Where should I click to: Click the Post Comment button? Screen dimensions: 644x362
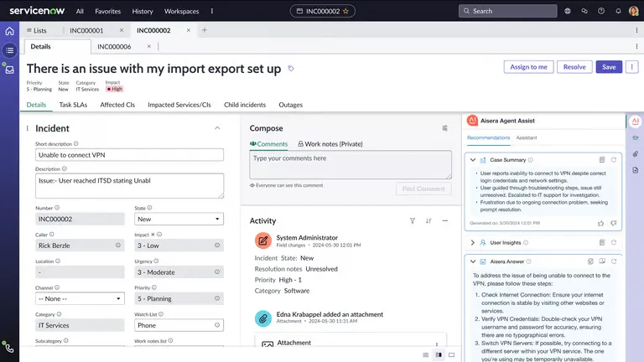tap(423, 189)
